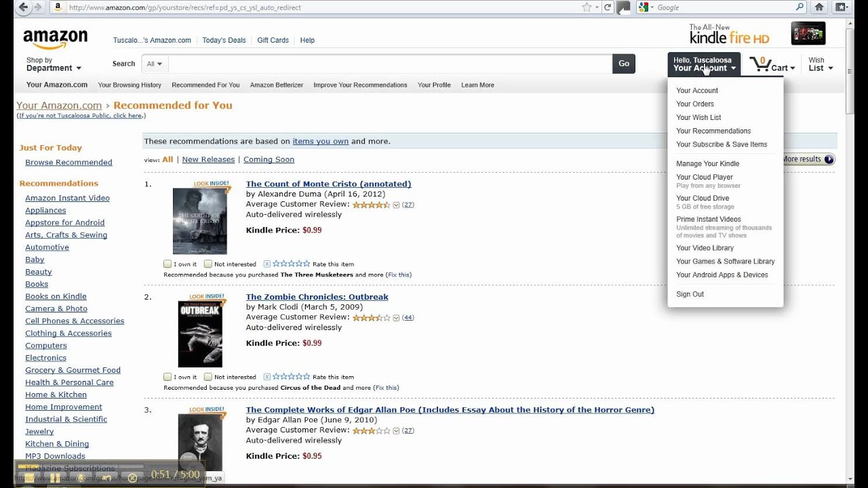This screenshot has height=488, width=868.
Task: Expand review breakdown arrow for Zombie Chronicles
Action: 396,318
